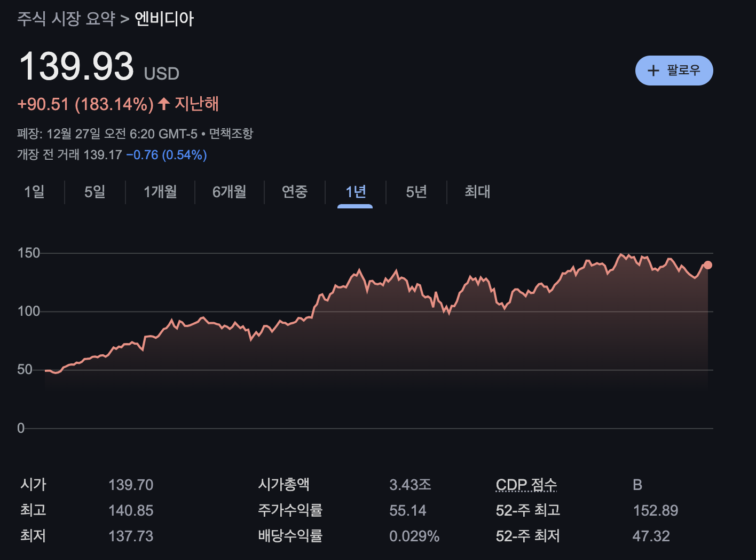Switch to the 1일 time range tab

tap(34, 192)
